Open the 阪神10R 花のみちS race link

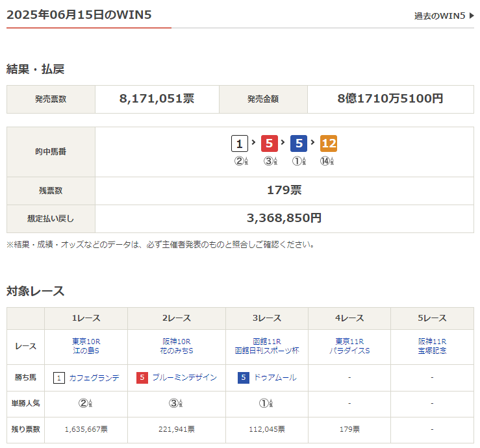click(x=177, y=346)
